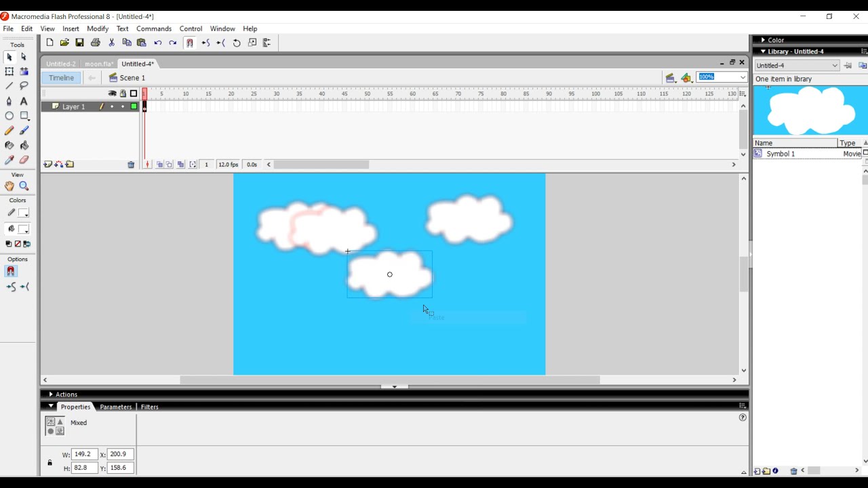Click the Copy toolbar icon

point(127,43)
